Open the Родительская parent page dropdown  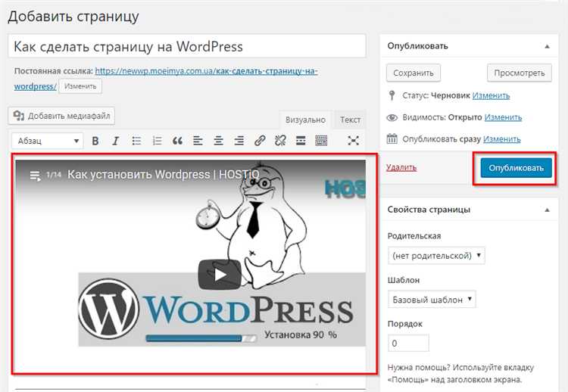tap(436, 256)
